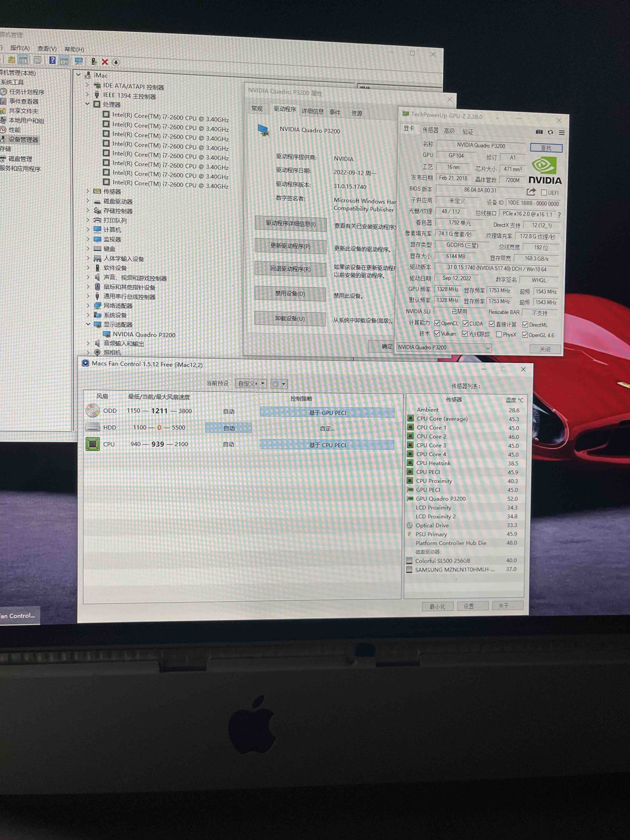Open the gear dropdown next to preset
Screen dimensions: 630x840
[279, 384]
